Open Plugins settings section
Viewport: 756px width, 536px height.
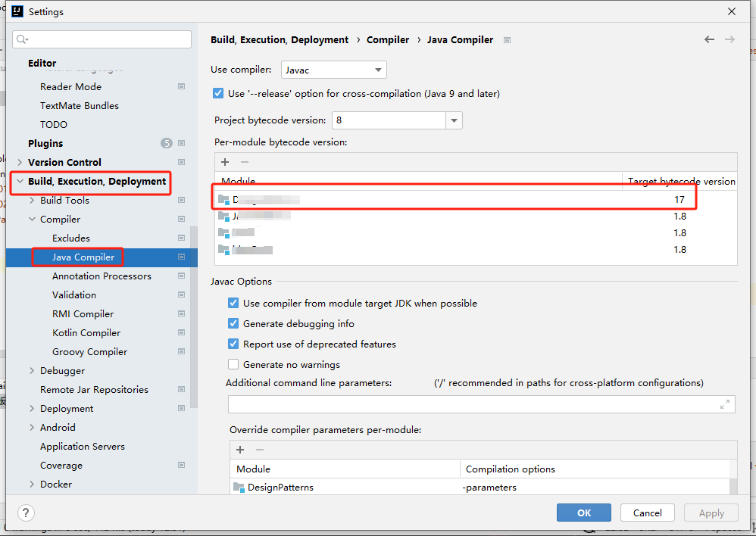tap(45, 143)
